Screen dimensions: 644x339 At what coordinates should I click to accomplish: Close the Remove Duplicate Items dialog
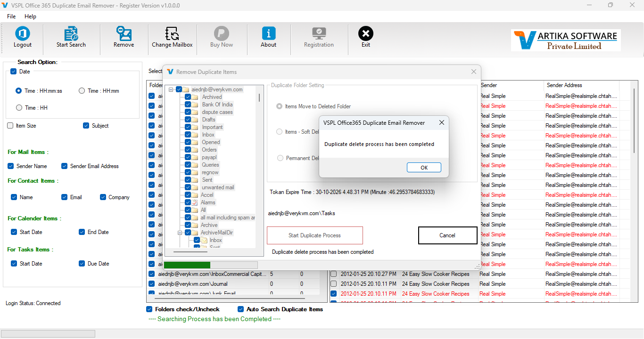pyautogui.click(x=474, y=72)
